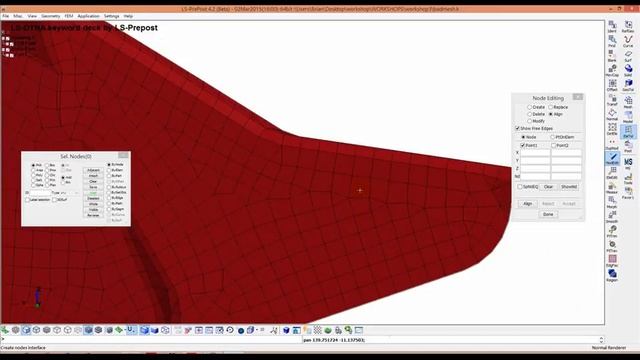Image resolution: width=640 pixels, height=360 pixels.
Task: Click the Point1 X coordinate field
Action: click(535, 153)
